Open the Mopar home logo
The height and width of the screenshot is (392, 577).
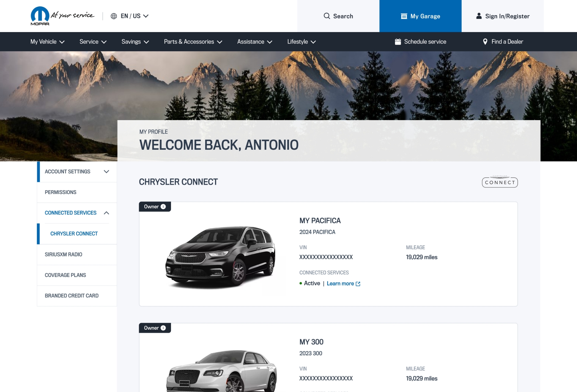(41, 15)
